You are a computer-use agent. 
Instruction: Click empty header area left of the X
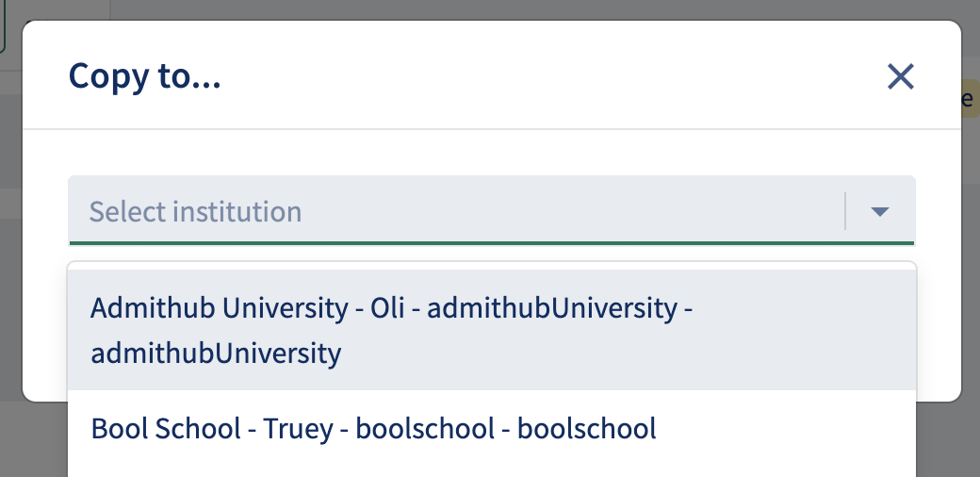point(565,76)
